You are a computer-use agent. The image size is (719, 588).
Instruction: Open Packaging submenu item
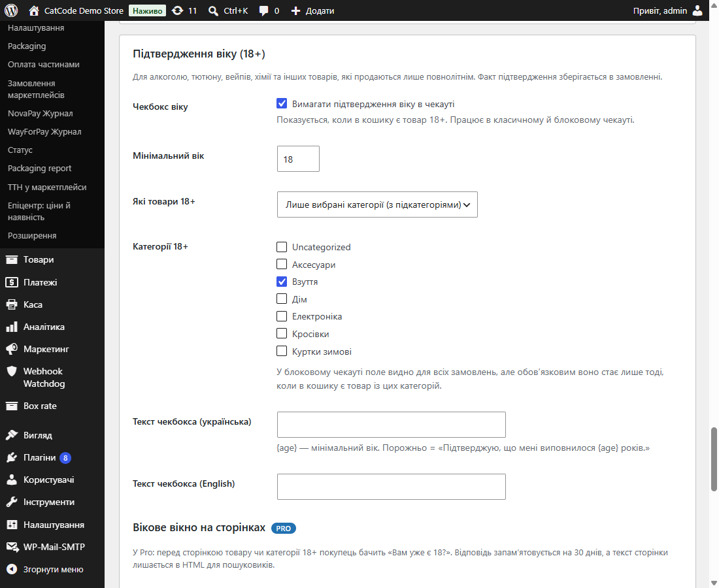pos(27,46)
